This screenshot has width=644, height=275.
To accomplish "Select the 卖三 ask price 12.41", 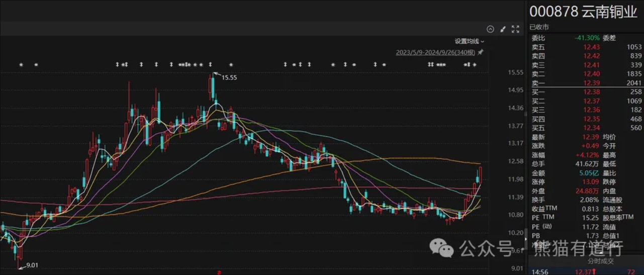I will [x=591, y=65].
